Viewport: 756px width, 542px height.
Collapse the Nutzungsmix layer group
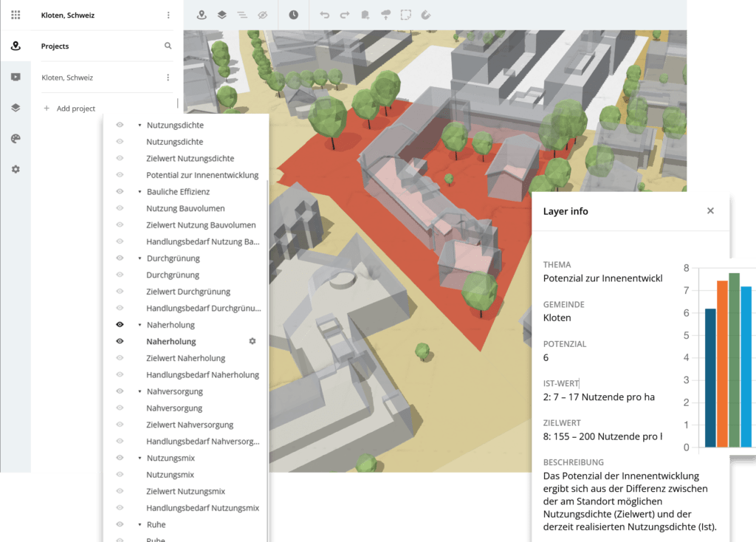click(x=140, y=458)
